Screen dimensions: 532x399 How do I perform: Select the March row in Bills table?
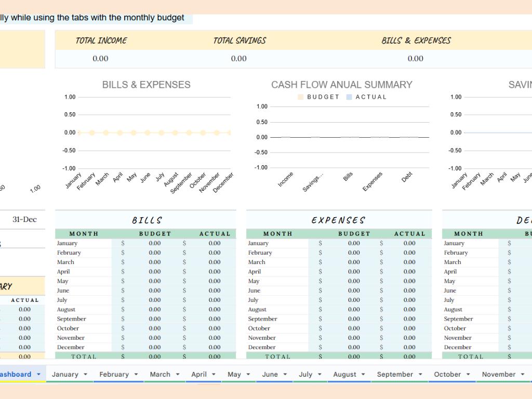pyautogui.click(x=145, y=262)
